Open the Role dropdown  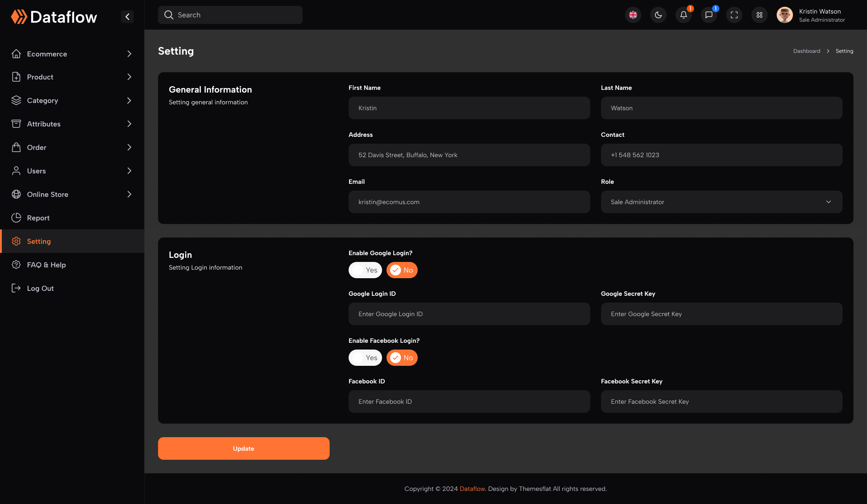(x=721, y=202)
